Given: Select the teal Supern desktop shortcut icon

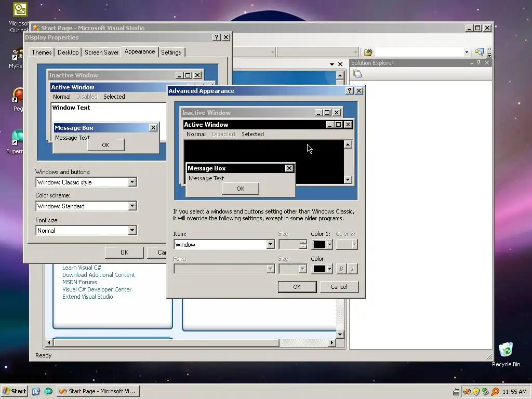Looking at the screenshot, I should 17,137.
